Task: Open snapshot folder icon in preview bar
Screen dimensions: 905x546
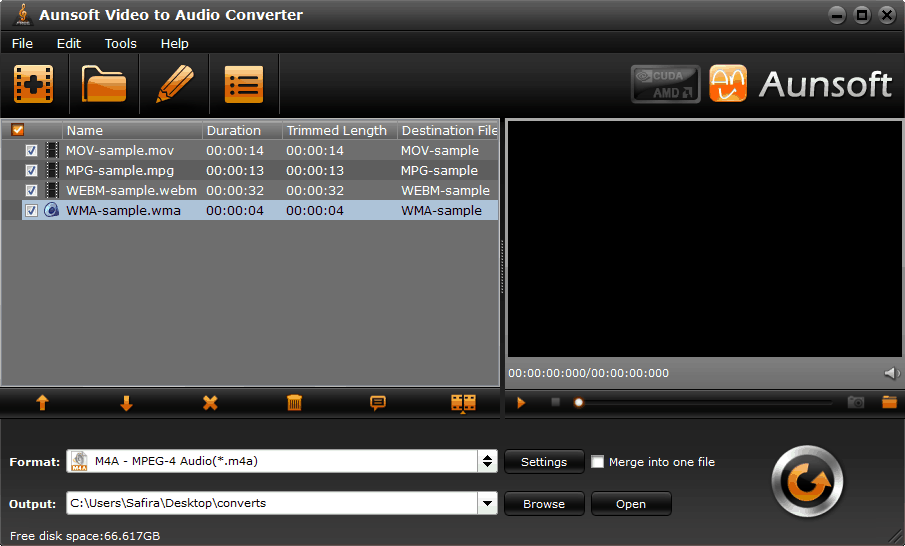Action: coord(889,402)
